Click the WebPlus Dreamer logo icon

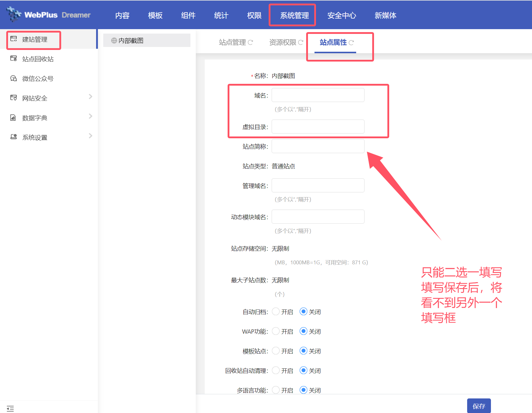[13, 14]
